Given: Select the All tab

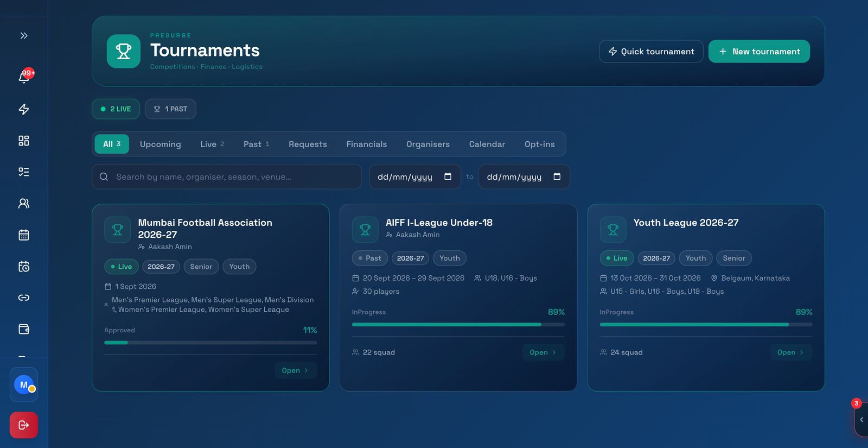Looking at the screenshot, I should coord(112,144).
